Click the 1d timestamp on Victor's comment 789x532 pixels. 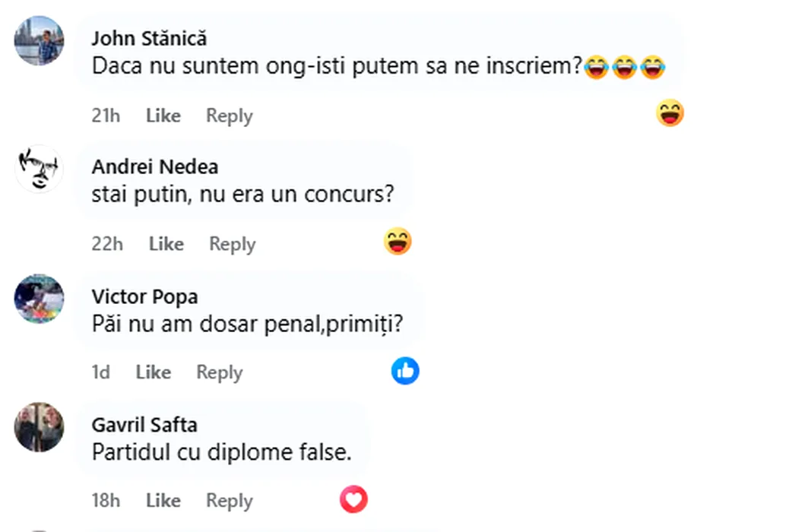coord(100,372)
